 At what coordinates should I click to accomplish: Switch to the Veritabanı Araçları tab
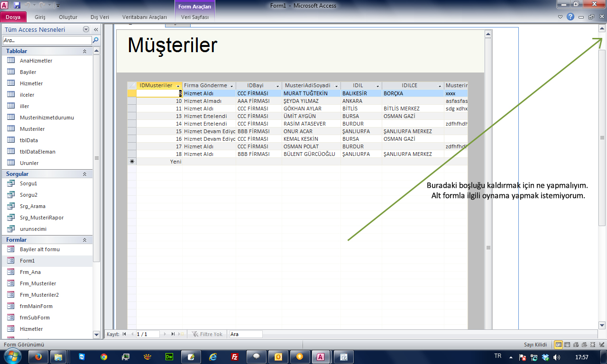click(x=144, y=17)
